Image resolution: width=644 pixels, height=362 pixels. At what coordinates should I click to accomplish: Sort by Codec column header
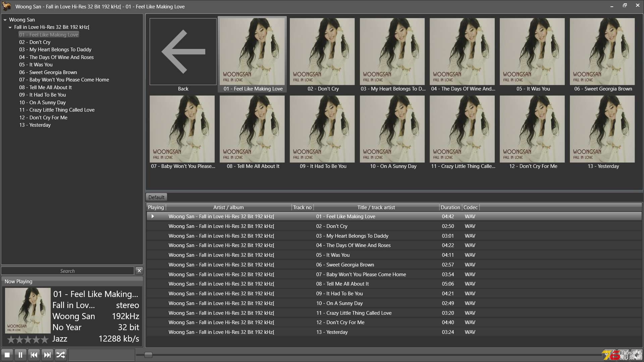coord(470,207)
